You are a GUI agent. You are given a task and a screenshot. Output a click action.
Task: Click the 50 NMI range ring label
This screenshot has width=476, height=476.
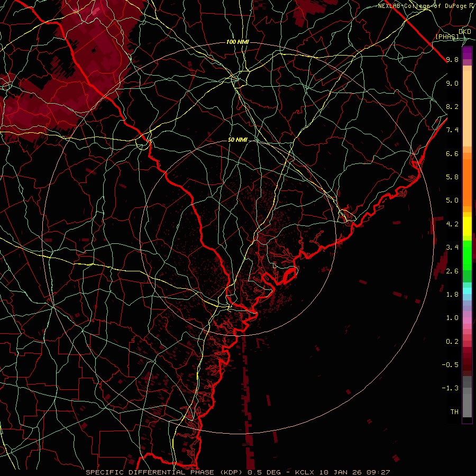pyautogui.click(x=237, y=140)
